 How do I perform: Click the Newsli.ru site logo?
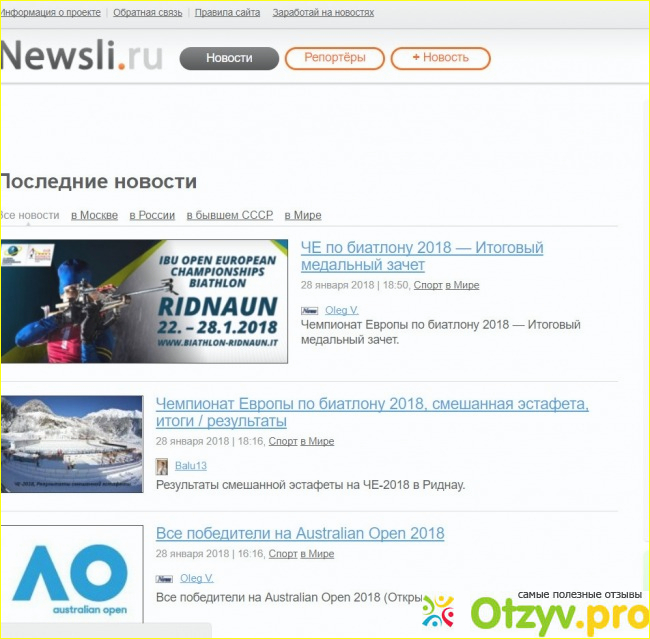[80, 57]
